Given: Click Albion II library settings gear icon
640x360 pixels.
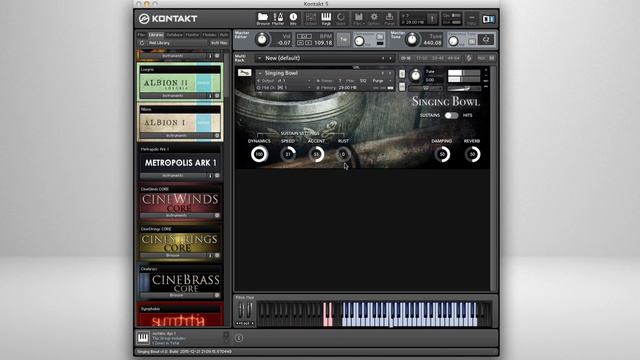Looking at the screenshot, I should click(217, 96).
